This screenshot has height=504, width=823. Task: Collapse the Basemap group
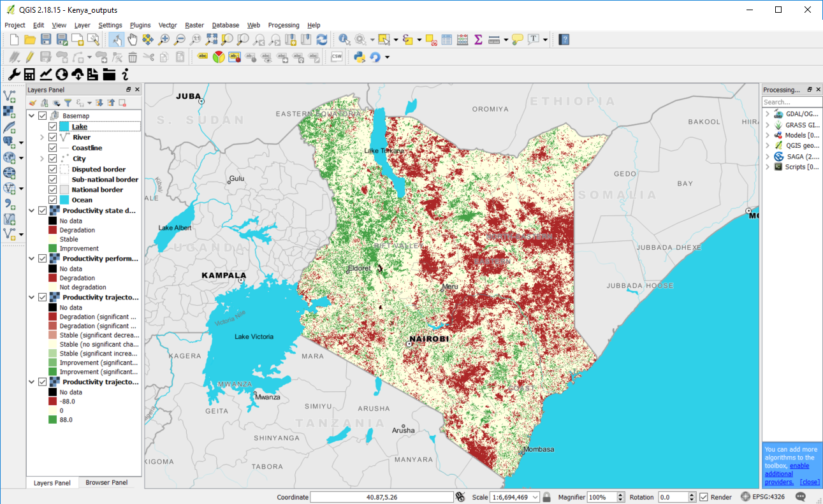click(x=32, y=116)
